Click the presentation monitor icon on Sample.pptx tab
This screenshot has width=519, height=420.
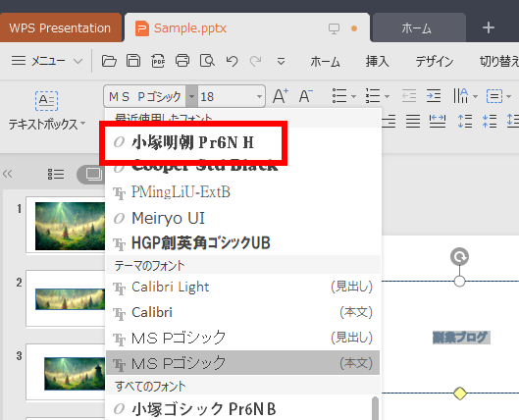tap(334, 28)
